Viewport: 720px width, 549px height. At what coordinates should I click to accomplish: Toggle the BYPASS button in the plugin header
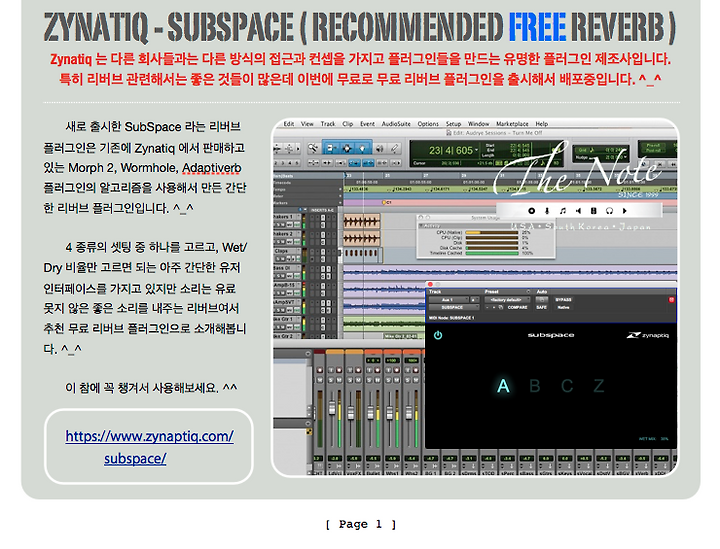coord(563,300)
